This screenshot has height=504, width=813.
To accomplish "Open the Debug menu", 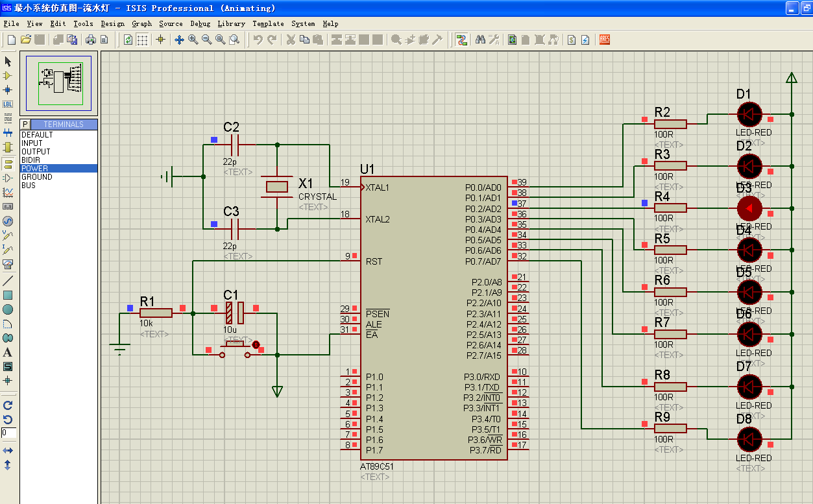I will click(200, 23).
